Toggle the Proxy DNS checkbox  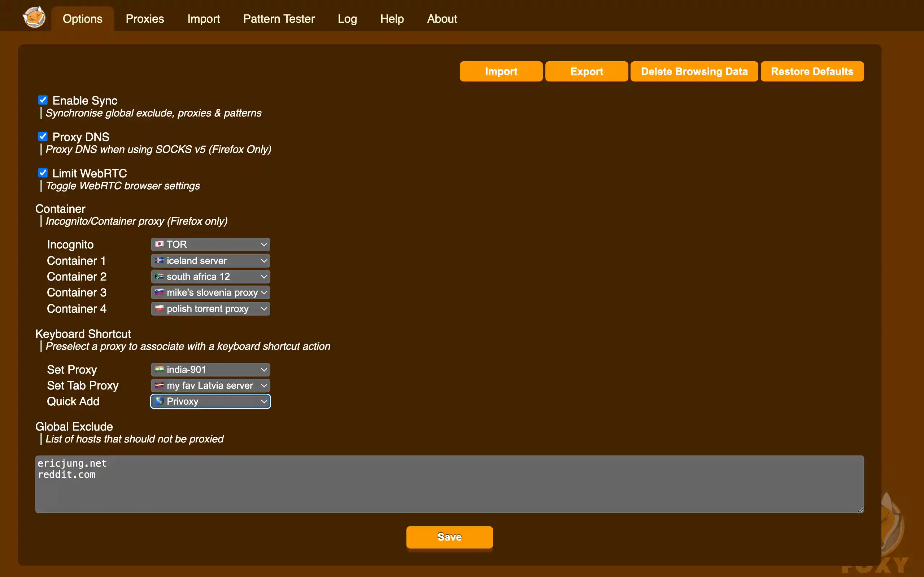point(43,136)
